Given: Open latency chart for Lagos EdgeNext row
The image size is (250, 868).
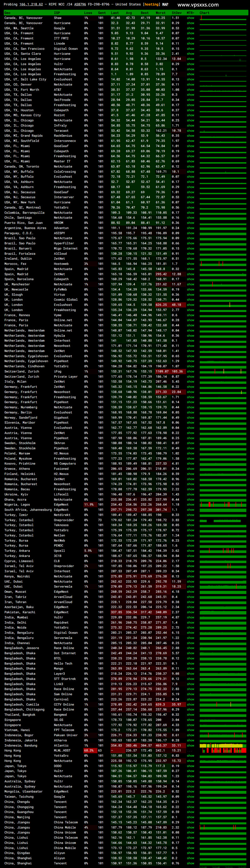Looking at the screenshot, I should (x=223, y=504).
